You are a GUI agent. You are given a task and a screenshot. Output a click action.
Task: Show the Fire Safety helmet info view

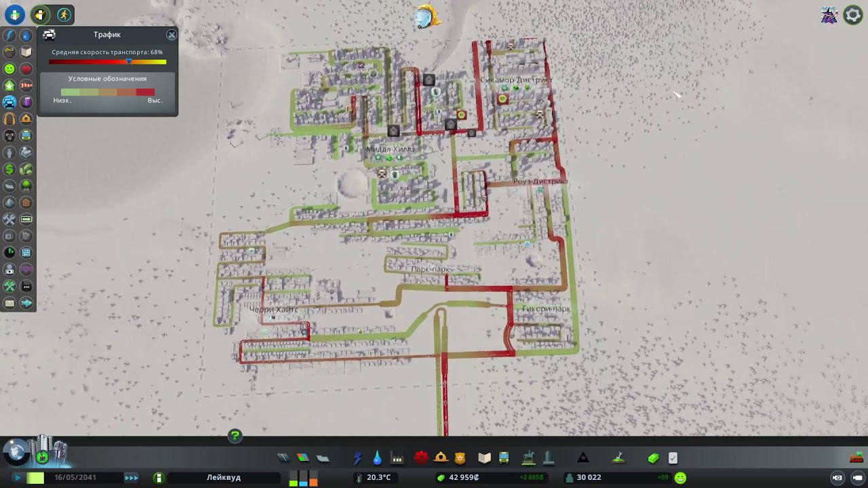[26, 119]
